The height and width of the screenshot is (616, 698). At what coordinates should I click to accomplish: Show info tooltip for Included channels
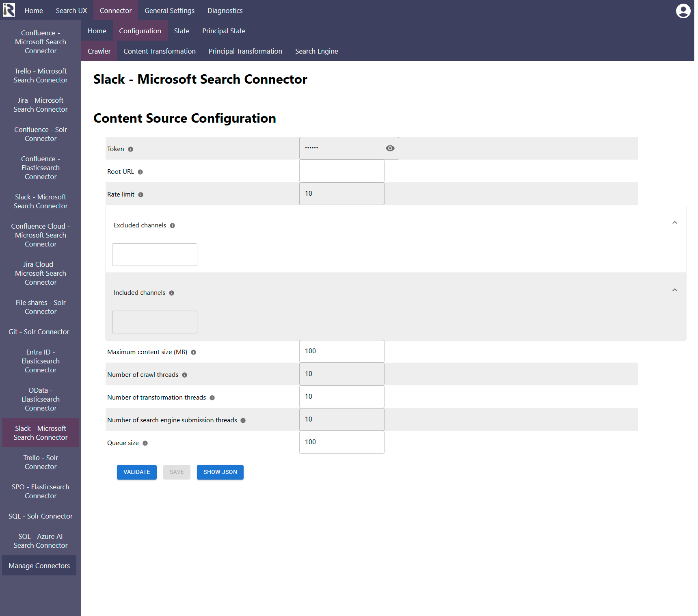172,293
